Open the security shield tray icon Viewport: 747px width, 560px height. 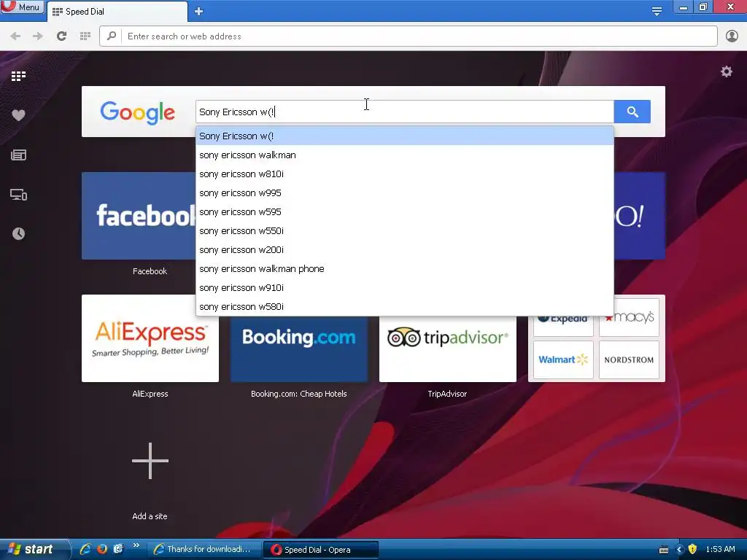click(693, 549)
